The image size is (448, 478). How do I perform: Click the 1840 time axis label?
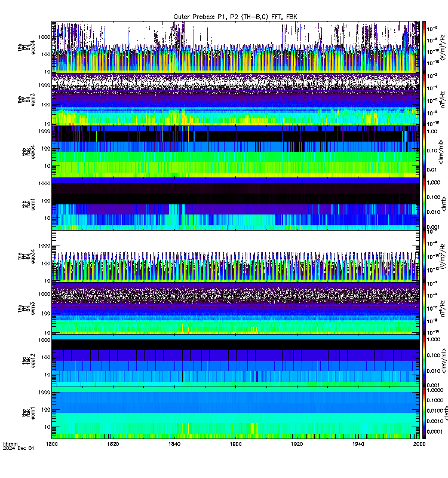pos(174,444)
